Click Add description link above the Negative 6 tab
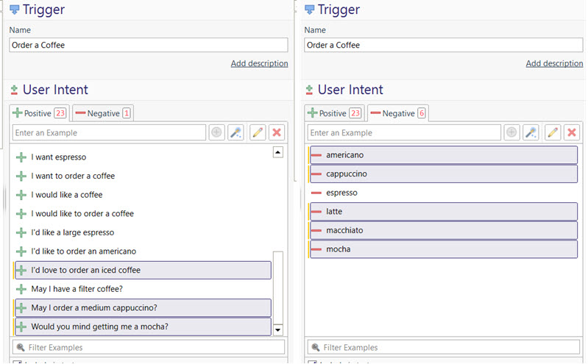This screenshot has width=588, height=364. click(554, 64)
